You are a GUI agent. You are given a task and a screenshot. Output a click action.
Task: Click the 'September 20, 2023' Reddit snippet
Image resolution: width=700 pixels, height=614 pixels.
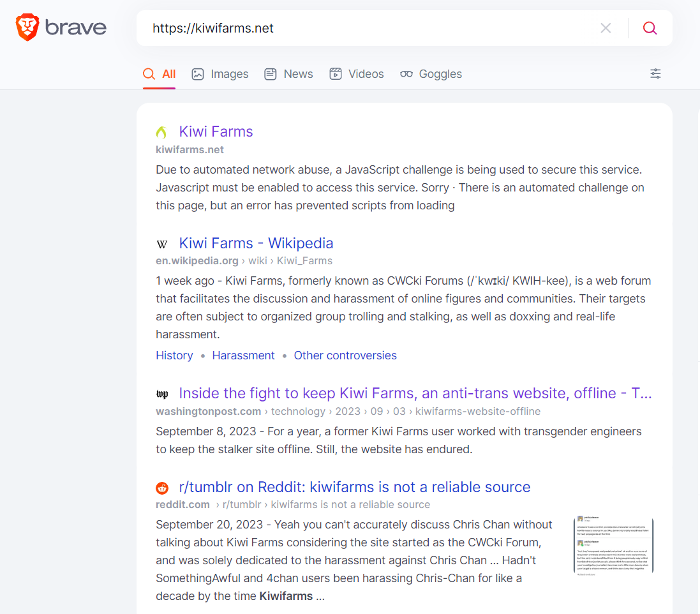click(x=354, y=560)
